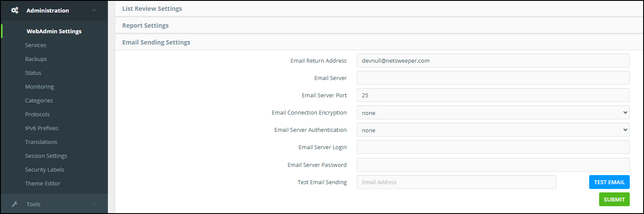
Task: Collapse the Administration menu chevron
Action: point(94,10)
